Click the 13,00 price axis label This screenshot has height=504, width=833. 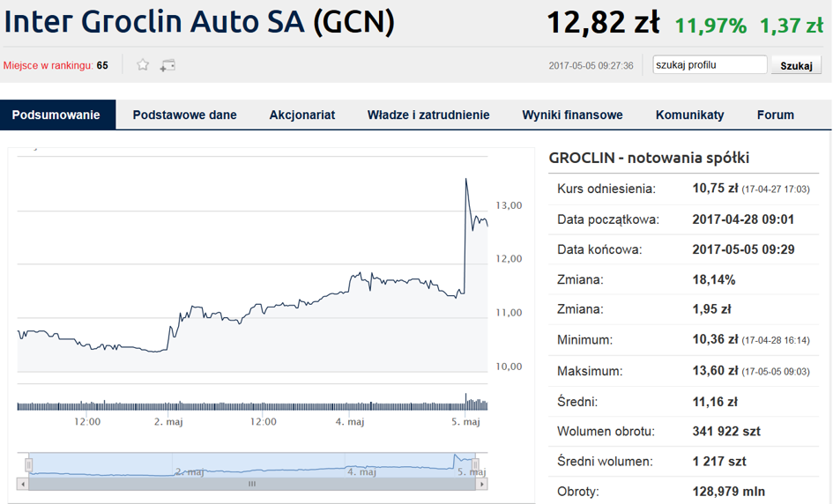coord(509,205)
